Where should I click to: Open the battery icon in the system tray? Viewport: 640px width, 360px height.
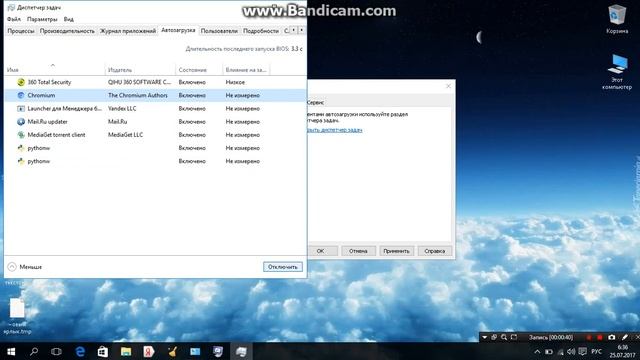549,351
